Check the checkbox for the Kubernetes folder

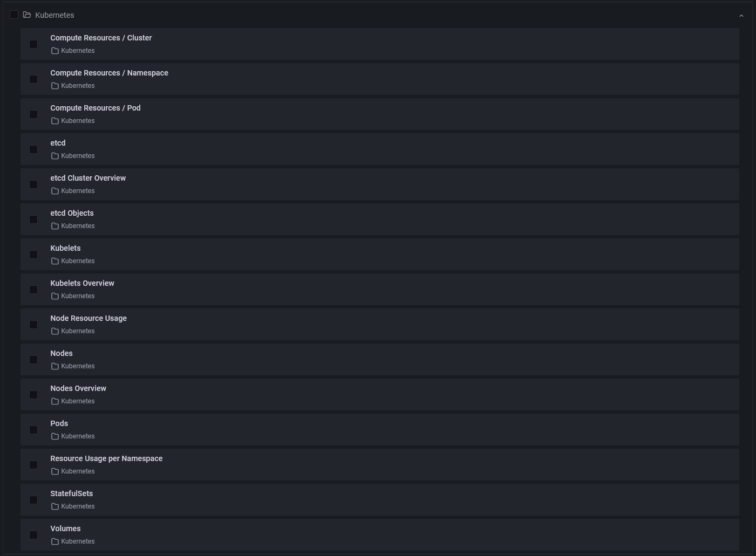click(x=13, y=15)
